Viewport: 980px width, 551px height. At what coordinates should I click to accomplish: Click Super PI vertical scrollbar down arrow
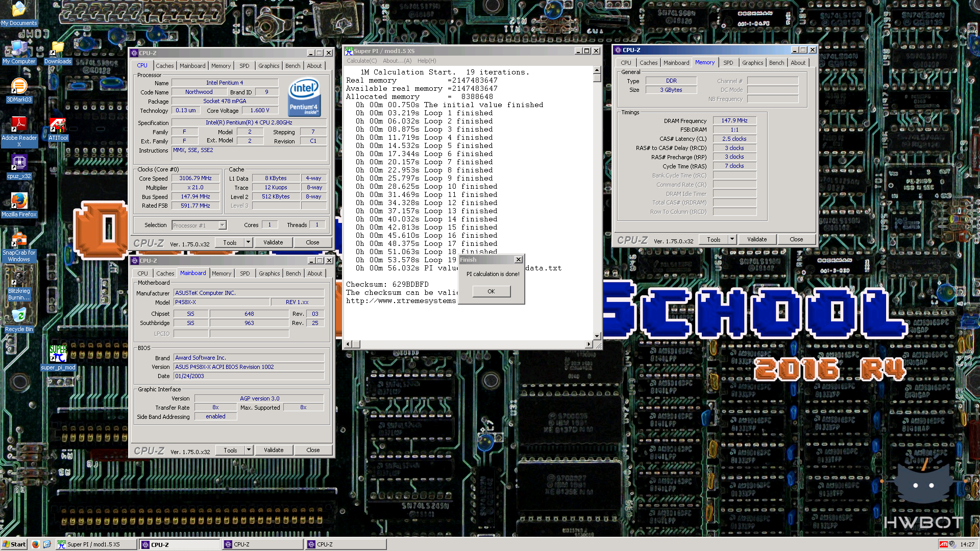click(597, 336)
